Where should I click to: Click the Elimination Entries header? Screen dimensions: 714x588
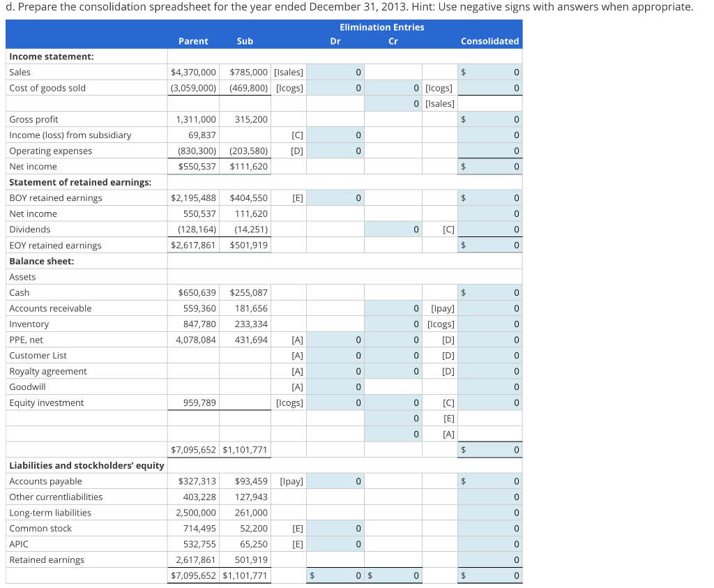point(382,27)
